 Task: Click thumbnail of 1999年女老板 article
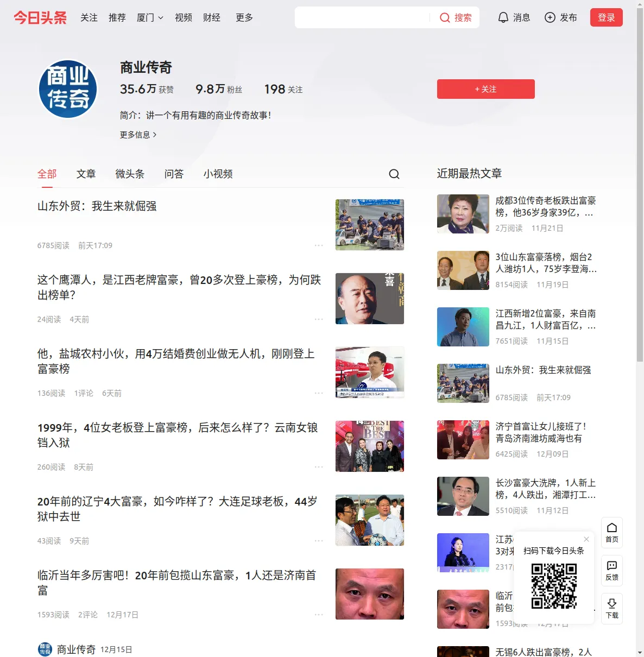coord(370,446)
